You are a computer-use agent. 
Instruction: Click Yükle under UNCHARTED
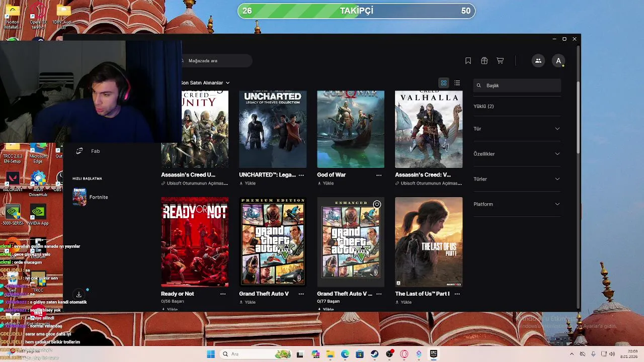pos(248,184)
